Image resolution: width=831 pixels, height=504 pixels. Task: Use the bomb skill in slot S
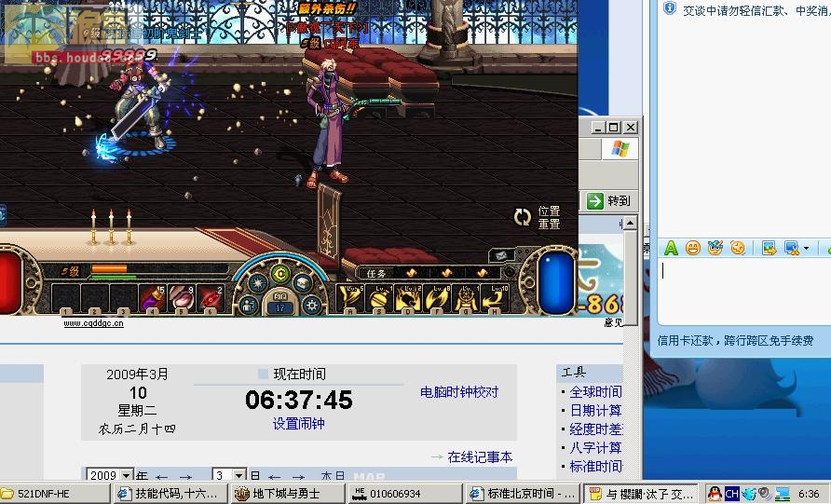(x=380, y=298)
